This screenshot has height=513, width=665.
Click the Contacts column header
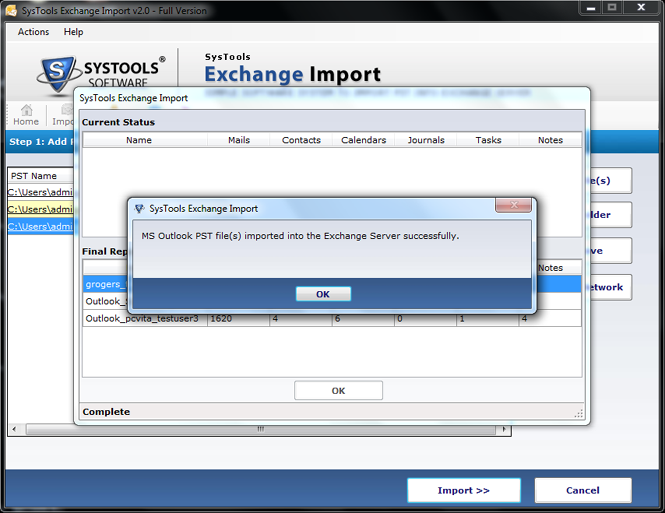301,140
